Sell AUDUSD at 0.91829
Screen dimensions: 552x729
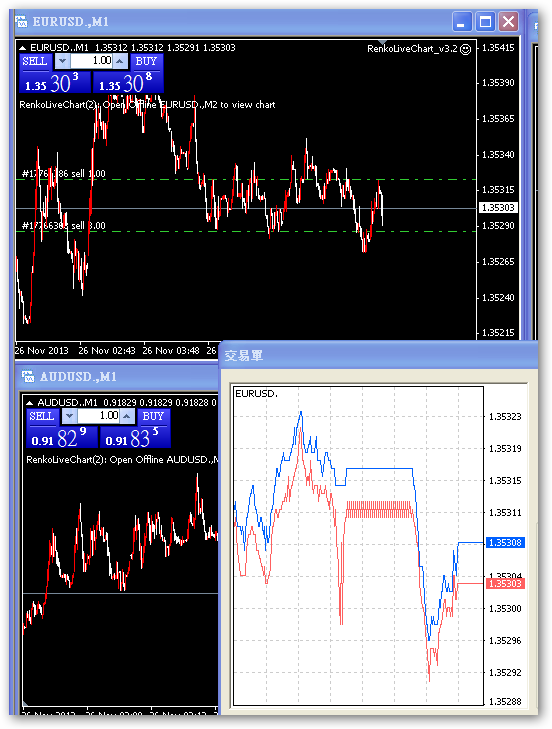pyautogui.click(x=61, y=438)
